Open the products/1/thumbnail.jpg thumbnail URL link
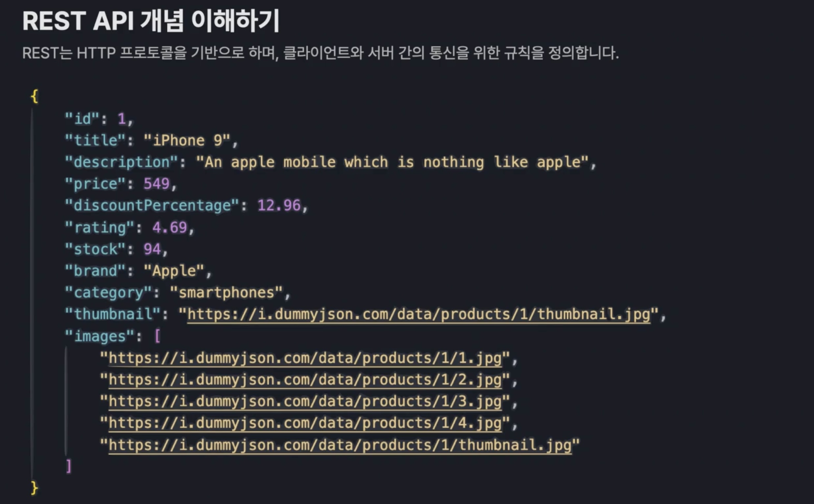This screenshot has width=814, height=504. click(419, 314)
